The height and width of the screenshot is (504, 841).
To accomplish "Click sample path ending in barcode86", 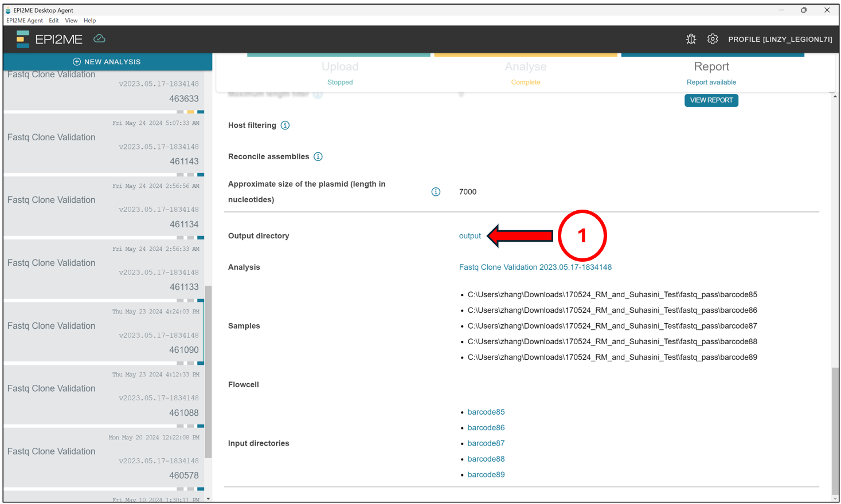I will 612,310.
